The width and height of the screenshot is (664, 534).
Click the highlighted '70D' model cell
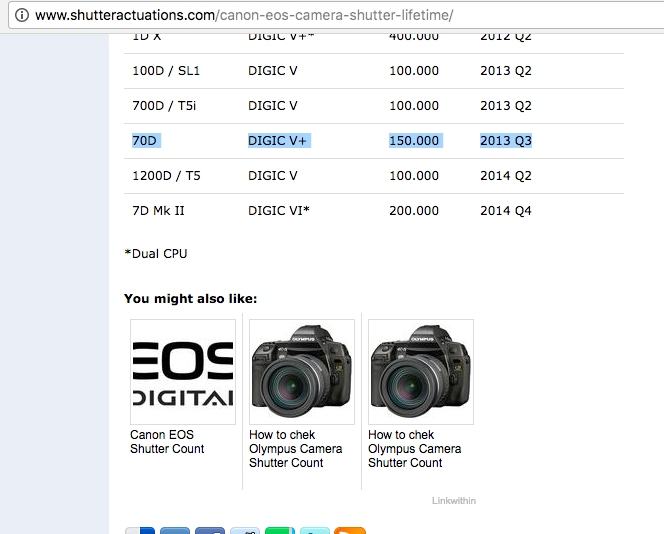[146, 141]
